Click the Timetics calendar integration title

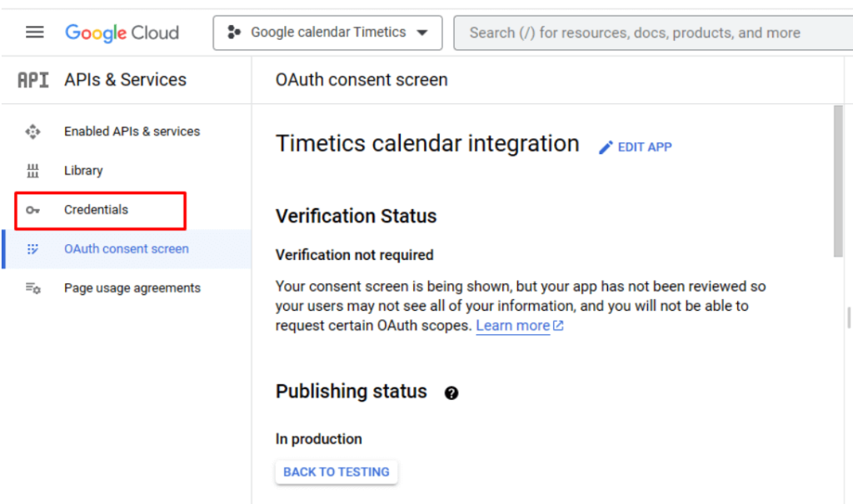427,143
